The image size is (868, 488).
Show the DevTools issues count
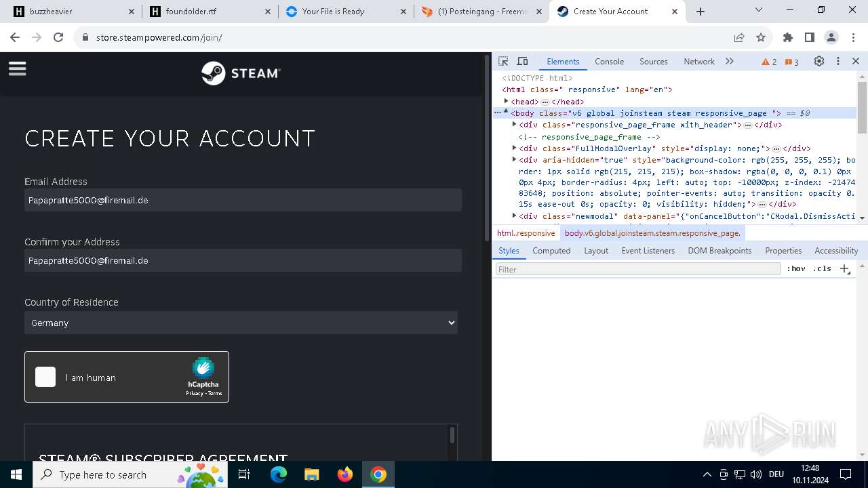point(792,62)
